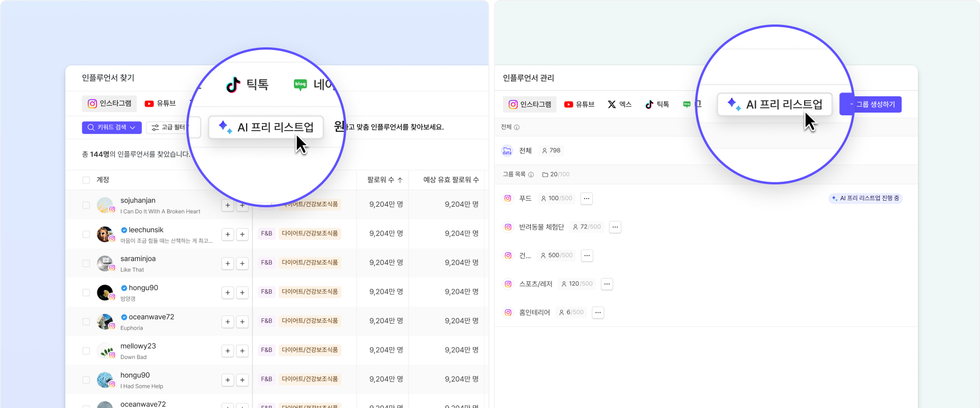Expand the ... menu for 홈인테리어
Viewport: 980px width, 408px height.
click(x=598, y=312)
